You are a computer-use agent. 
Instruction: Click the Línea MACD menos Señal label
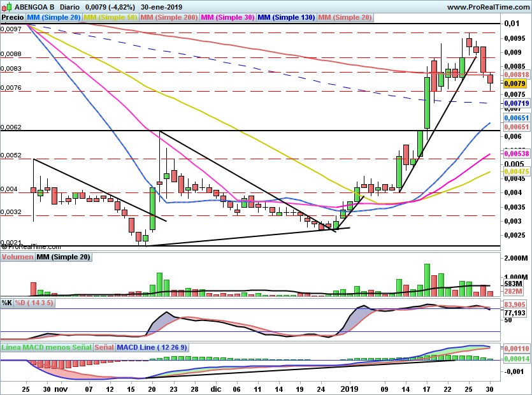[x=47, y=347]
